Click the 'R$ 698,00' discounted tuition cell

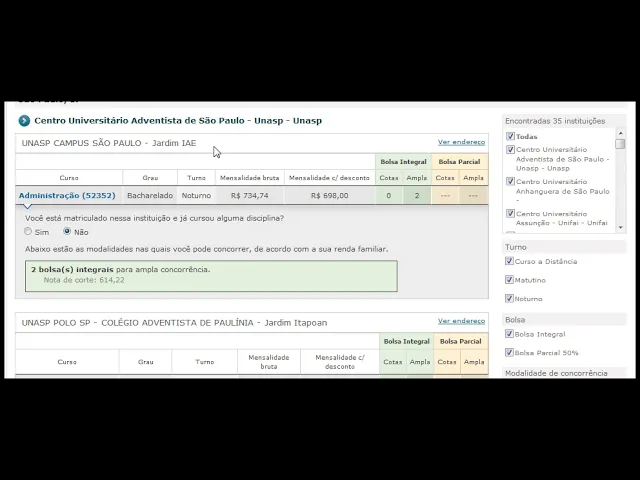[329, 196]
